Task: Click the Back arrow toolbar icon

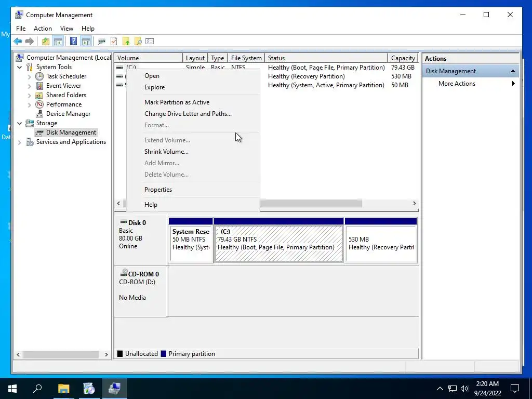Action: pyautogui.click(x=18, y=42)
